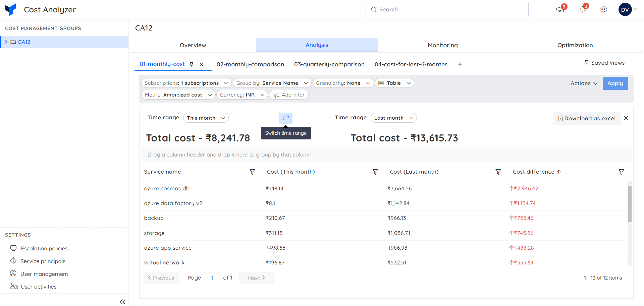This screenshot has height=306, width=644.
Task: Click the Previous page button
Action: coord(161,278)
